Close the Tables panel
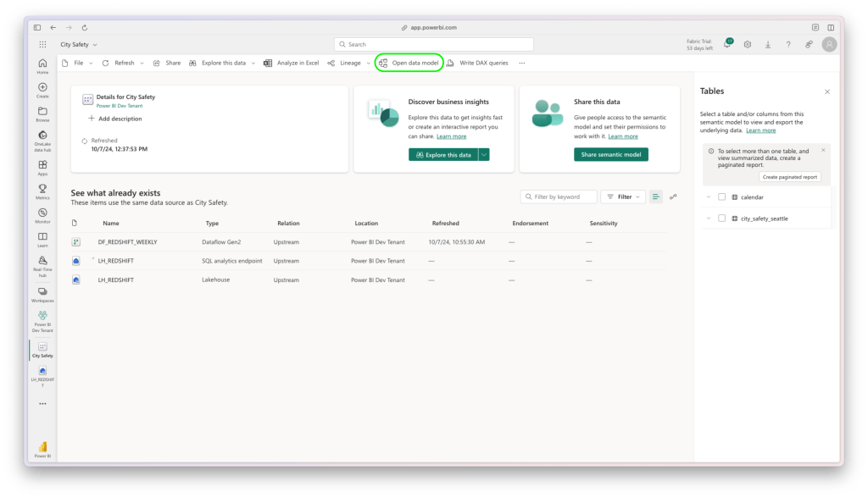 (827, 91)
